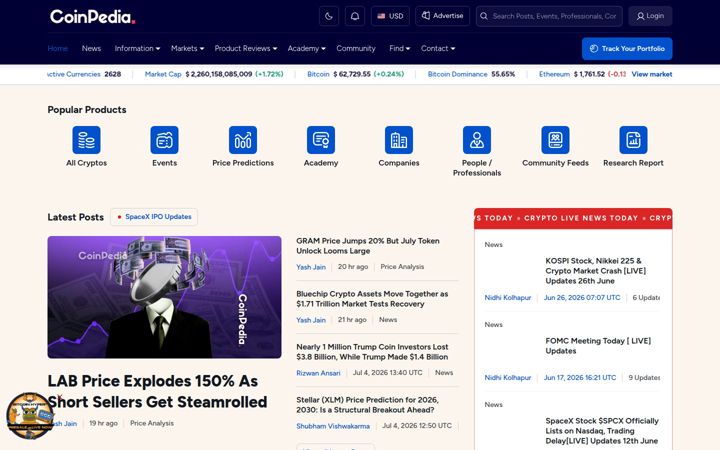Screen dimensions: 720x450
Task: Click the floating presale badge icon
Action: 30,415
